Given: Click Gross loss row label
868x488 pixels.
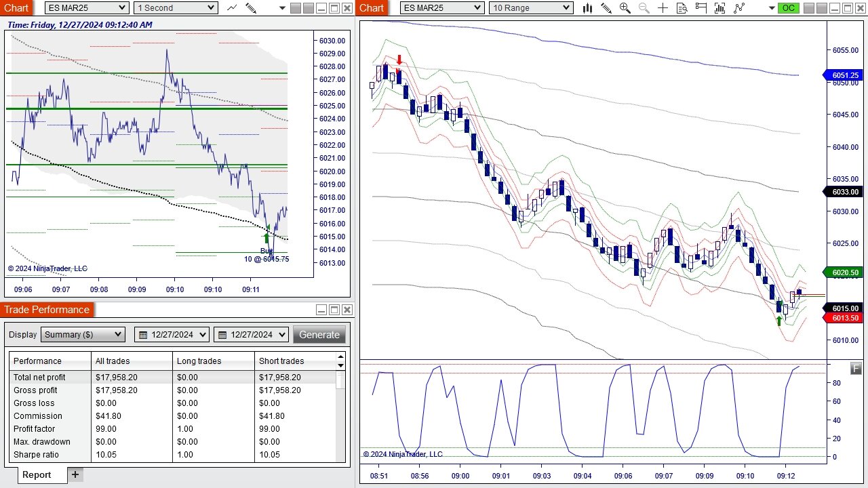Looking at the screenshot, I should pos(34,403).
